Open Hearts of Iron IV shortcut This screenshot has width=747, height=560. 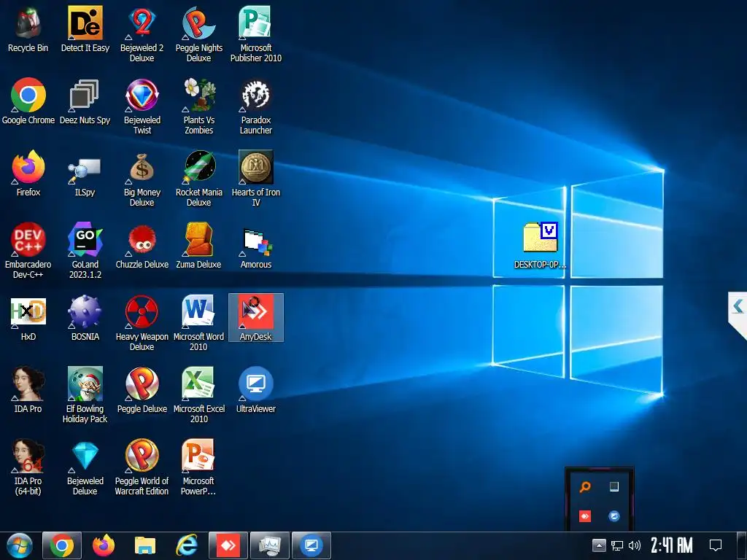(x=256, y=179)
